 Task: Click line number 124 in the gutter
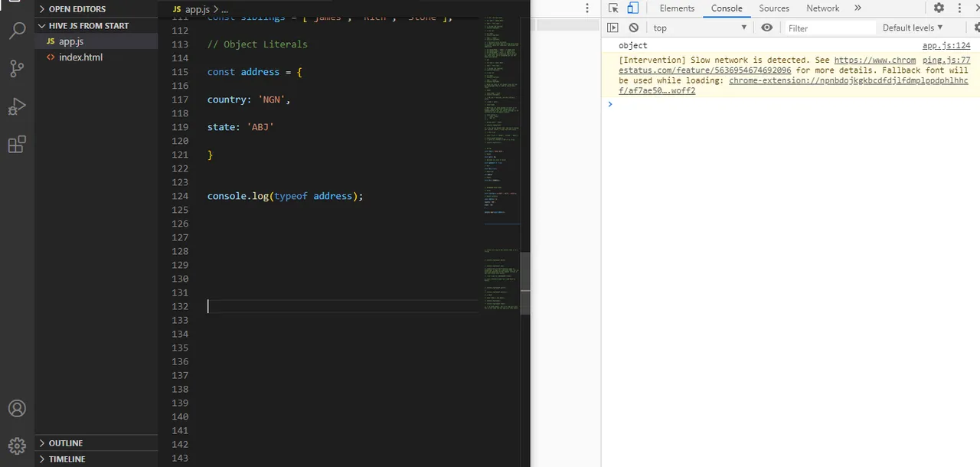point(180,196)
